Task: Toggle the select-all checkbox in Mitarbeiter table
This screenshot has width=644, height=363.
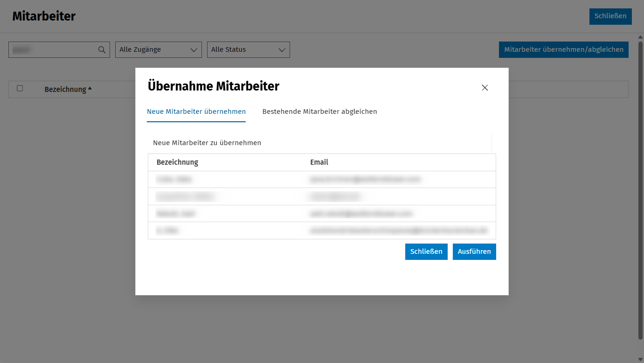Action: tap(20, 88)
